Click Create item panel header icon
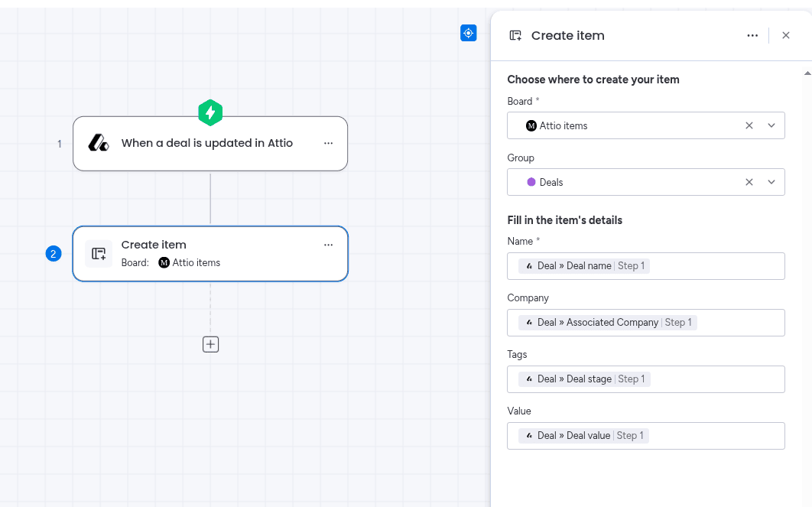 515,35
